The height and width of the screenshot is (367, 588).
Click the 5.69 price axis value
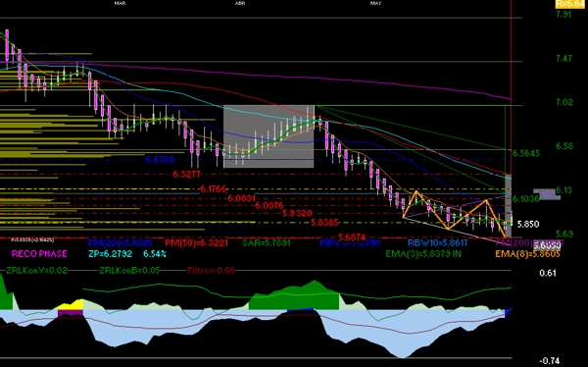point(565,234)
